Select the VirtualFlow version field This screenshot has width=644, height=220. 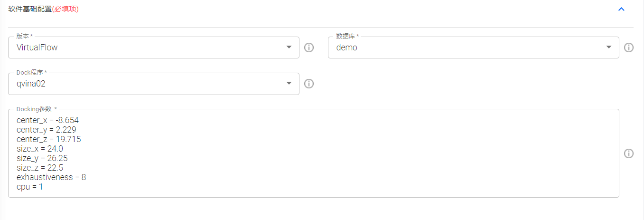(154, 48)
